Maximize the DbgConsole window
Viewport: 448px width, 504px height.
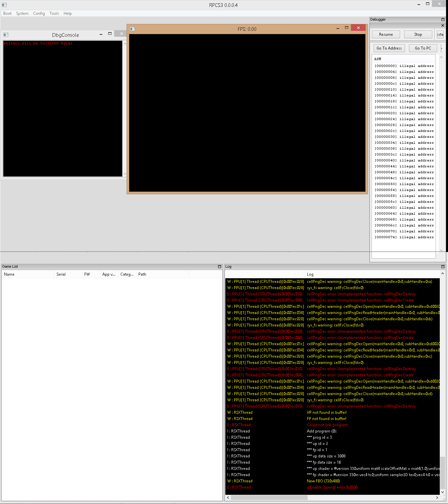click(110, 34)
